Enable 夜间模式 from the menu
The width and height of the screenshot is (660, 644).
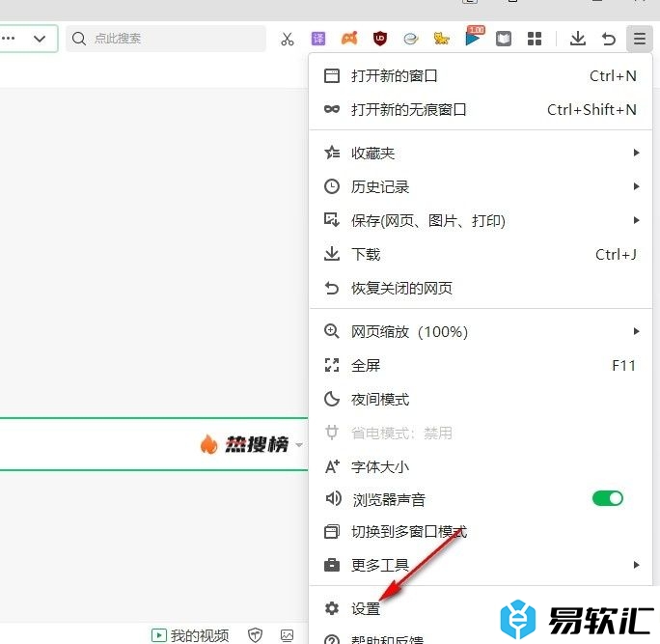(x=380, y=399)
